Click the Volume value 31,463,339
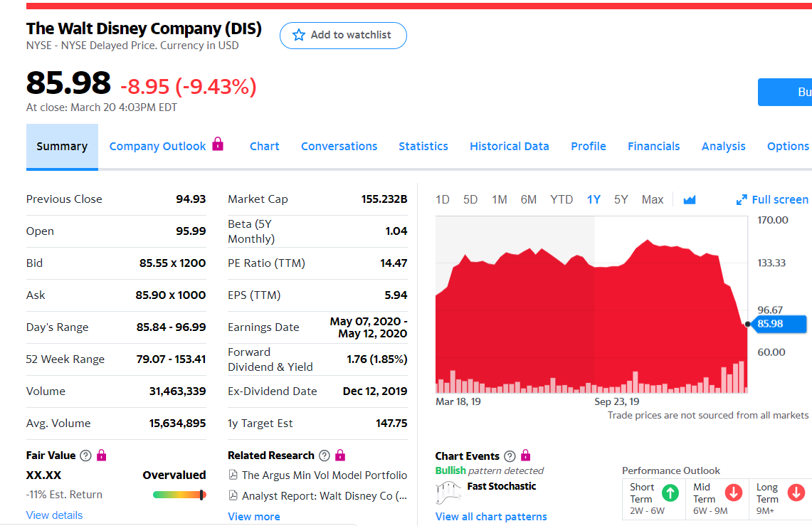The width and height of the screenshot is (812, 526). coord(178,391)
